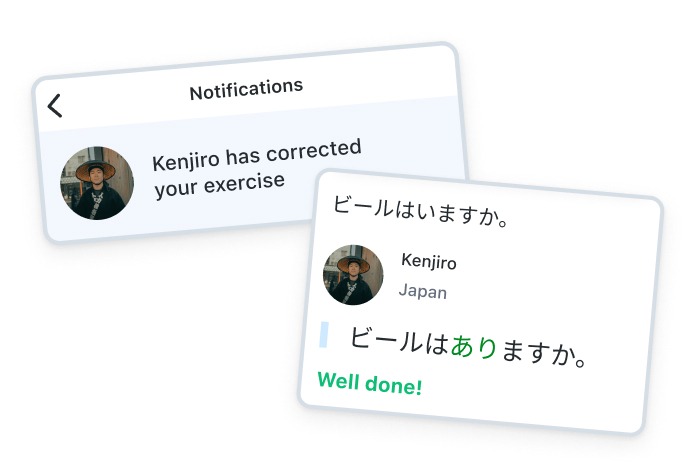Click the word 'Kenjiro' in the notification message

pyautogui.click(x=186, y=160)
